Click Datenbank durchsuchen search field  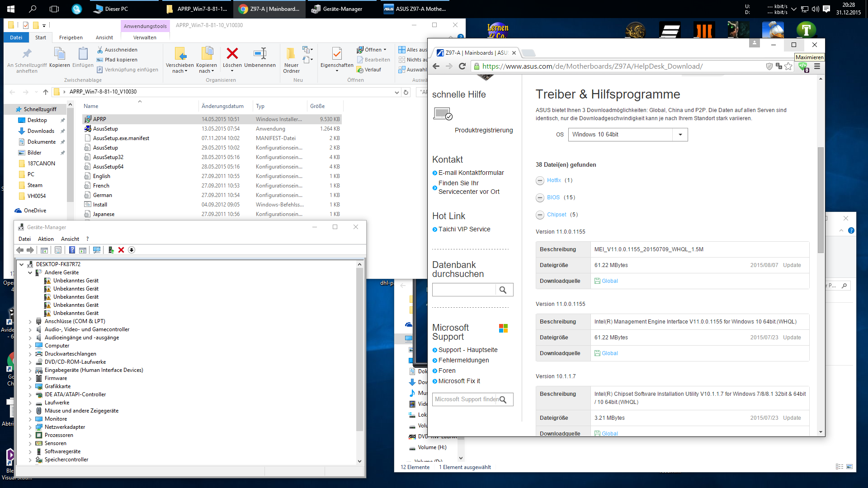[x=464, y=290]
